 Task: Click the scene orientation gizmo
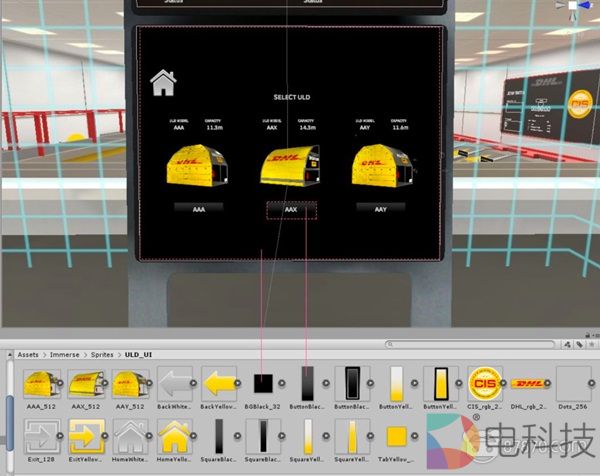[577, 7]
